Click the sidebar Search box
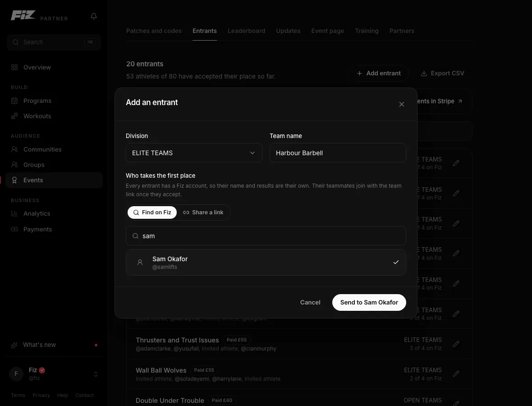Image resolution: width=532 pixels, height=406 pixels. coord(54,42)
